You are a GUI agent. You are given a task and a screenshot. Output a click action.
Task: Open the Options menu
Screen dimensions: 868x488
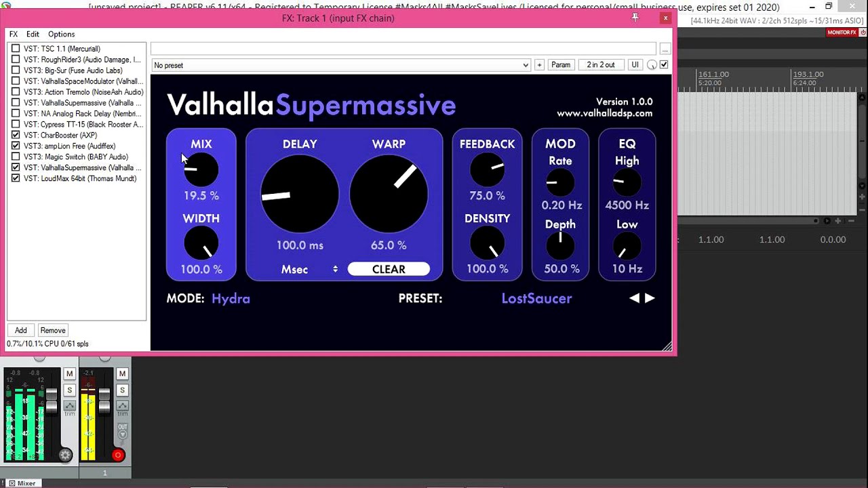61,34
